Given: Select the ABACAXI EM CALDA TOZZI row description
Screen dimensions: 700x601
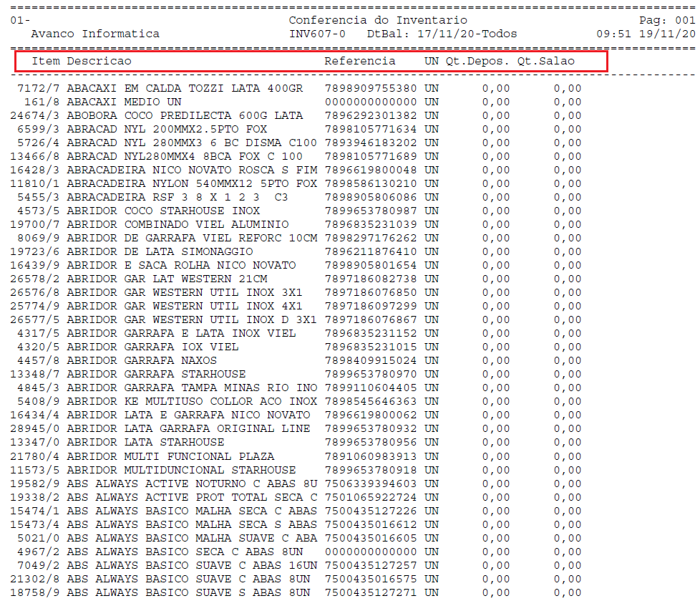Looking at the screenshot, I should pyautogui.click(x=185, y=89).
